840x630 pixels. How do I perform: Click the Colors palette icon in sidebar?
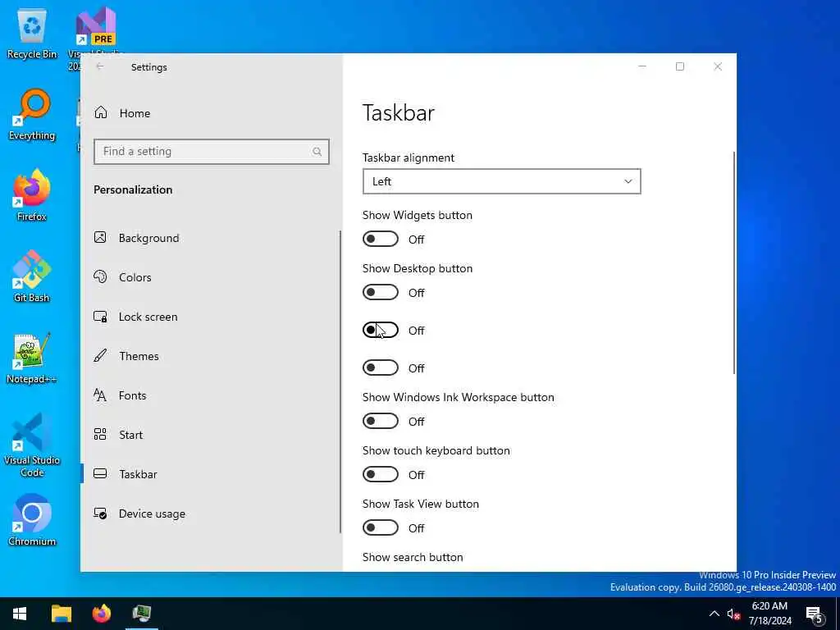100,276
